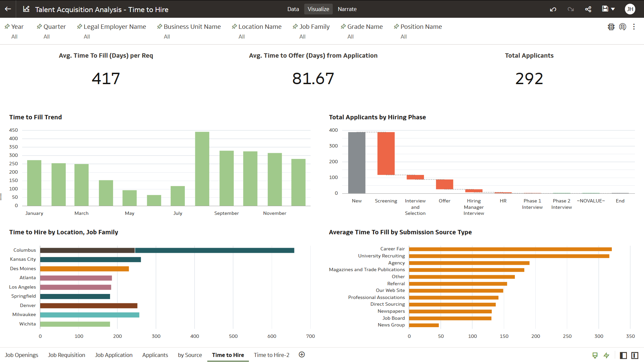
Task: Toggle the green brush filter icon
Action: pos(595,355)
